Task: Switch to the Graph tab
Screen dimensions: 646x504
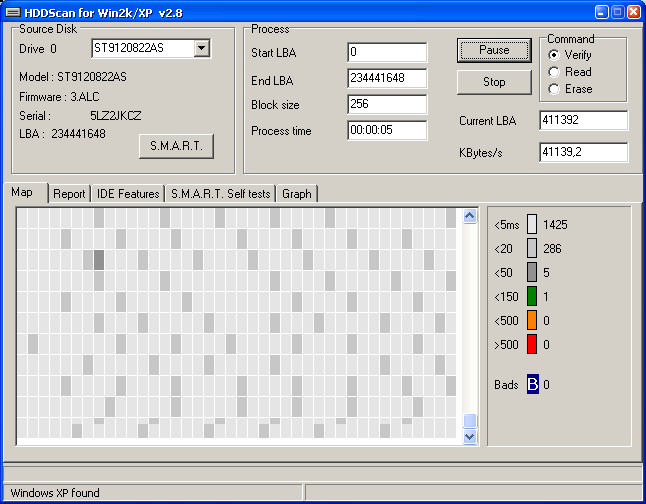Action: coord(297,194)
